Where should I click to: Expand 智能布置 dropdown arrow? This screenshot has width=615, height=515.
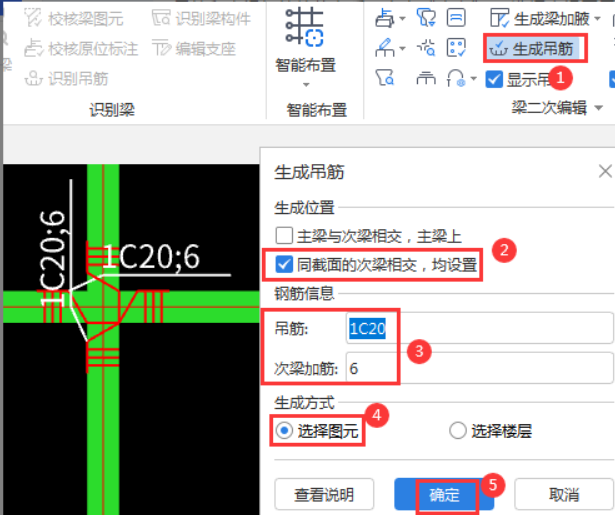tap(306, 85)
